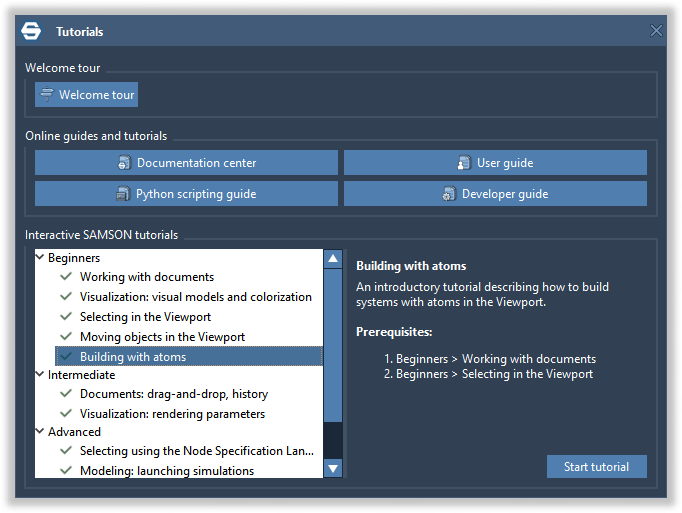Click the scroll up arrow in tutorial list
This screenshot has height=513, width=682.
333,259
